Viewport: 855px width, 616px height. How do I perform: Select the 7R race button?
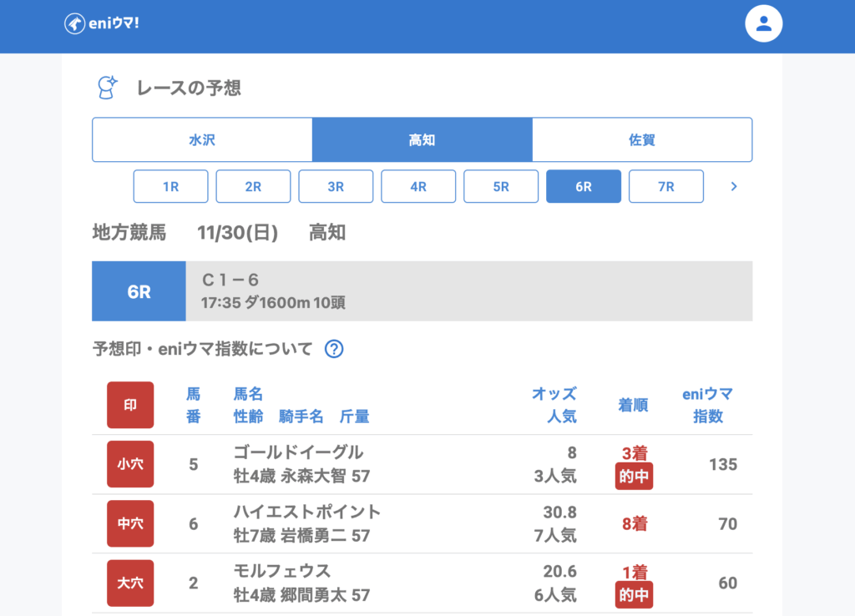[665, 186]
